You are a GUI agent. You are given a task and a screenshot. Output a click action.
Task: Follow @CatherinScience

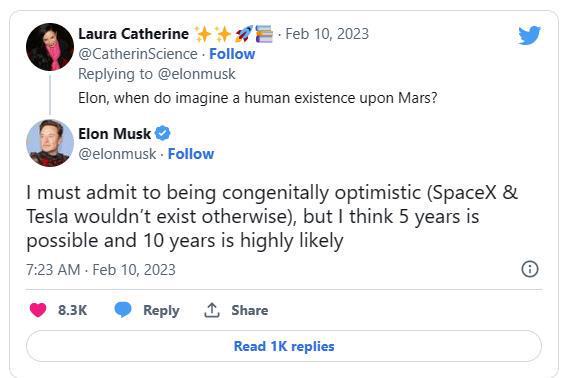pos(232,54)
